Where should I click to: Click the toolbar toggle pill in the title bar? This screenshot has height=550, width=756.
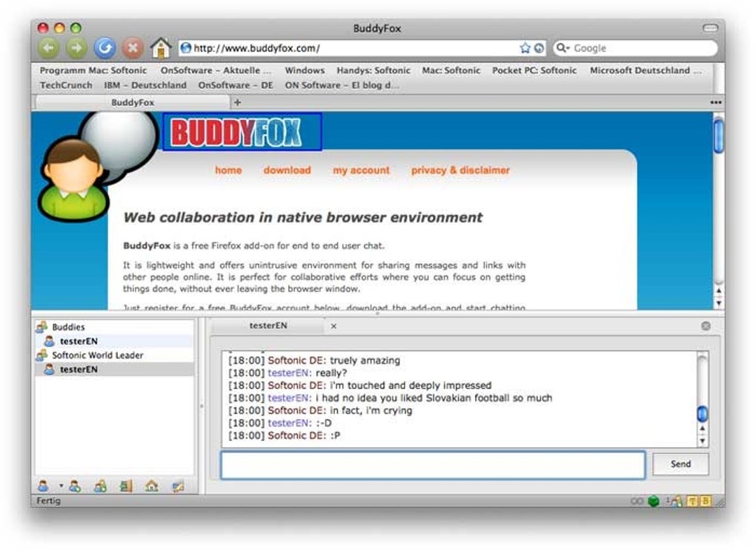(710, 28)
